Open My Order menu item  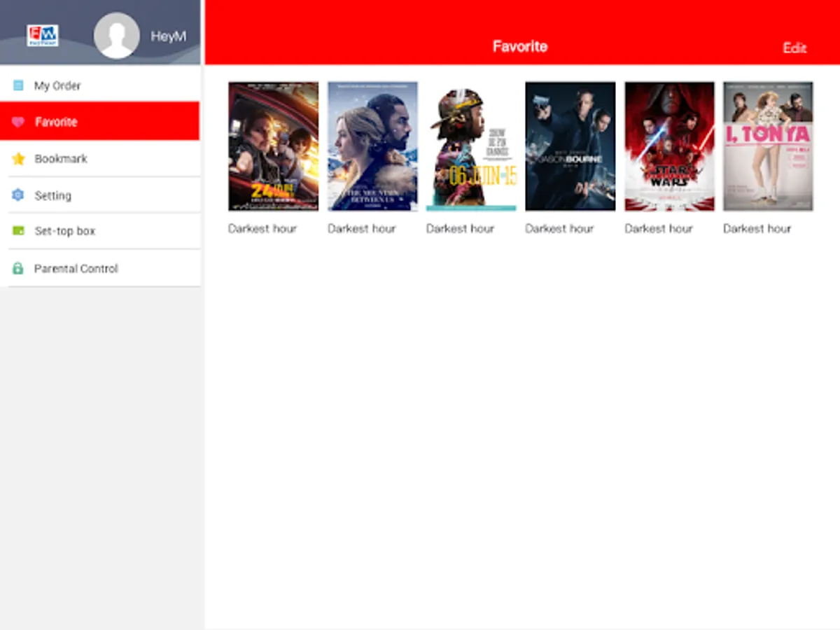point(100,85)
